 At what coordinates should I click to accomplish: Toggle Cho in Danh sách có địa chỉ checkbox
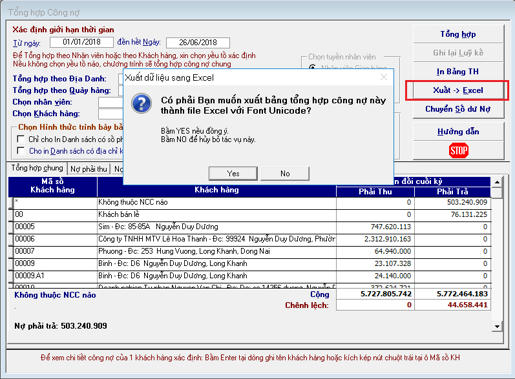tap(21, 151)
